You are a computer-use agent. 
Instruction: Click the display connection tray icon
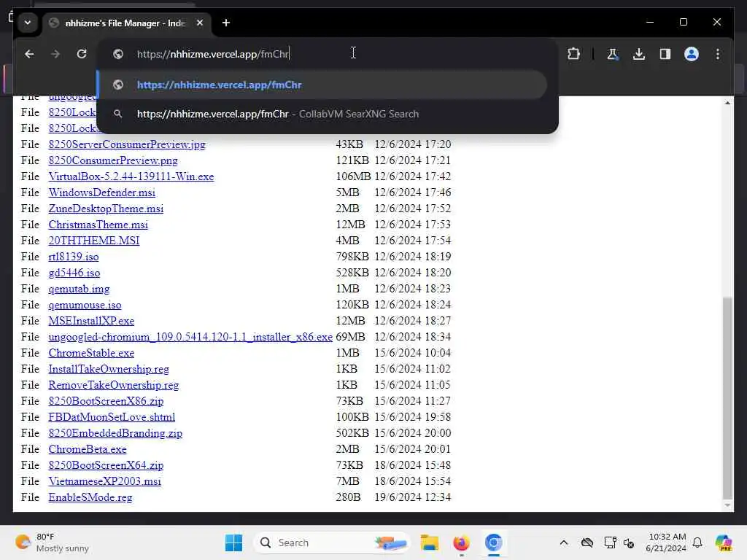[x=610, y=542]
